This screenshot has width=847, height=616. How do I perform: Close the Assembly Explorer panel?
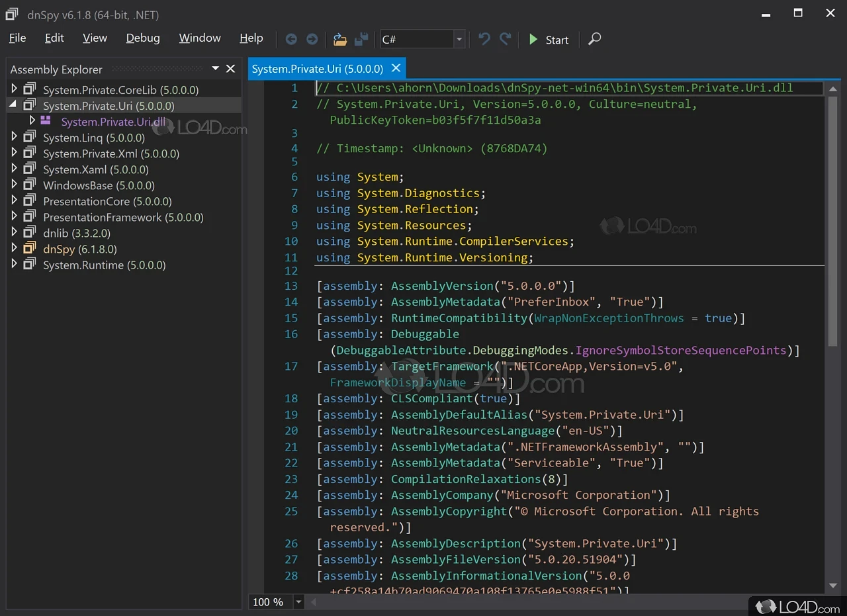pyautogui.click(x=230, y=69)
